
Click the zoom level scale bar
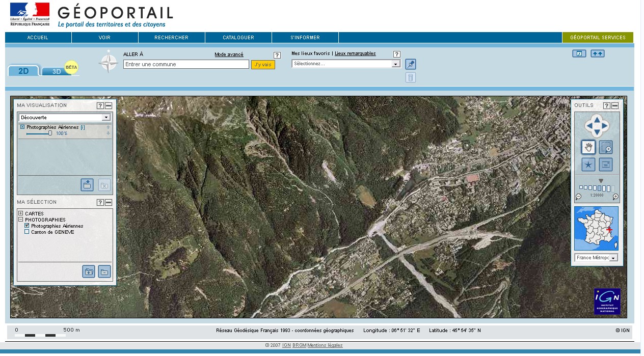pos(597,188)
